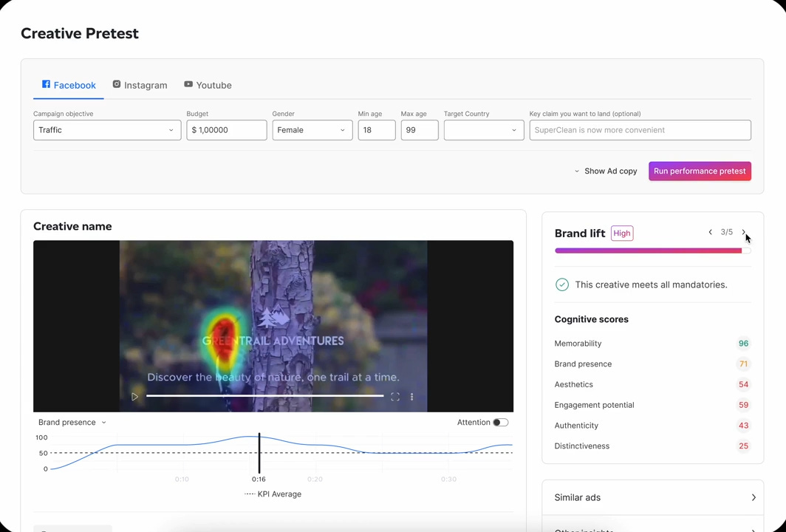
Task: Click the High brand lift badge
Action: tap(621, 233)
